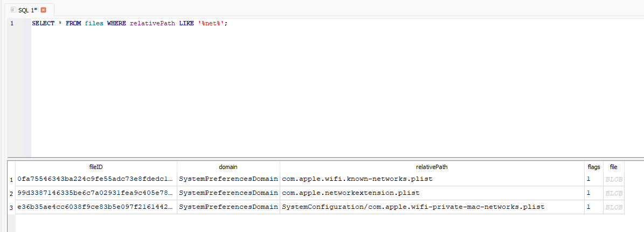Click the file column header

(x=613, y=167)
